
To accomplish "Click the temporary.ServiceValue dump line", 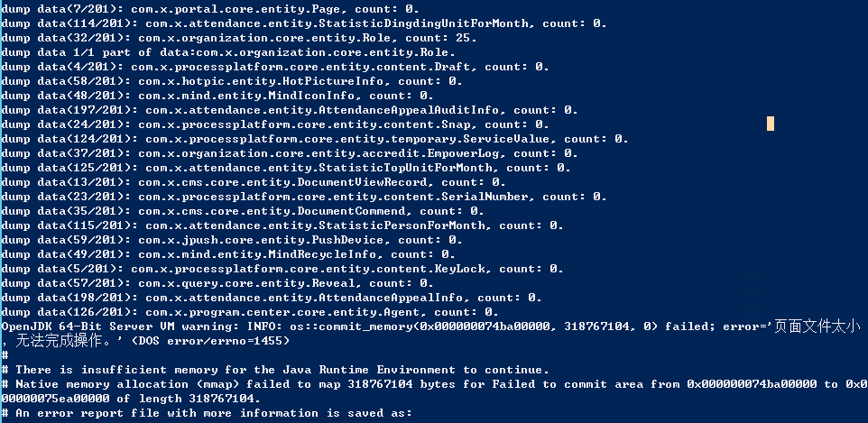I will (x=315, y=138).
